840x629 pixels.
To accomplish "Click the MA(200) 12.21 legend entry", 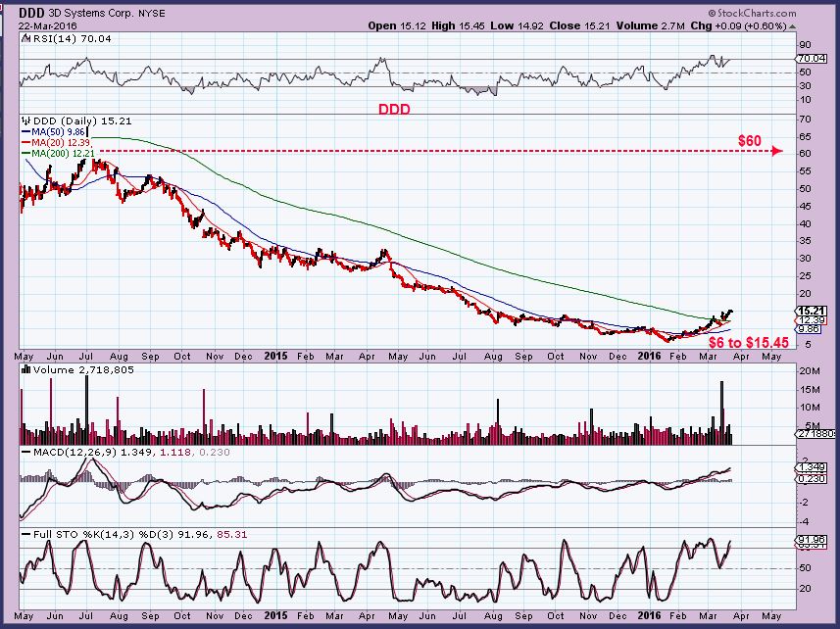I will click(x=59, y=153).
